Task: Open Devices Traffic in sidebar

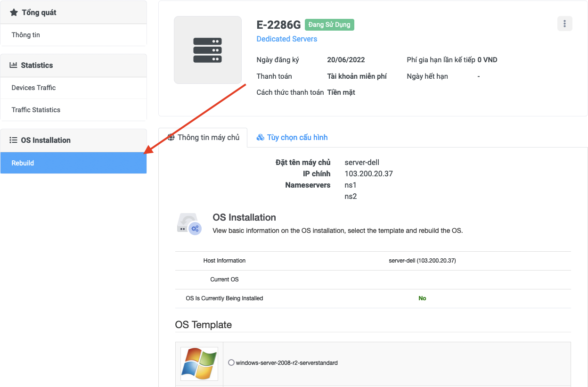Action: [73, 88]
